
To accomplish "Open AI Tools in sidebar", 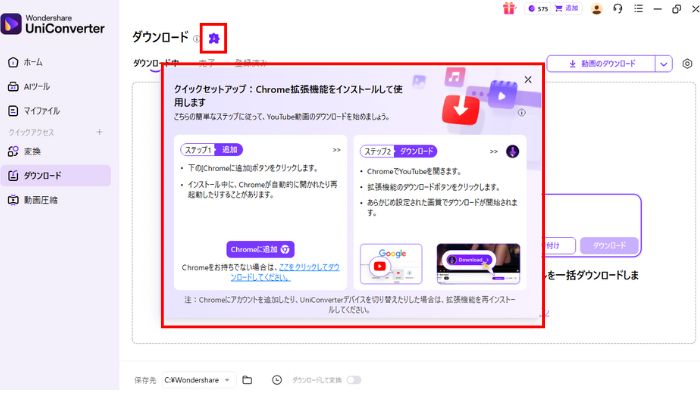I will point(29,87).
